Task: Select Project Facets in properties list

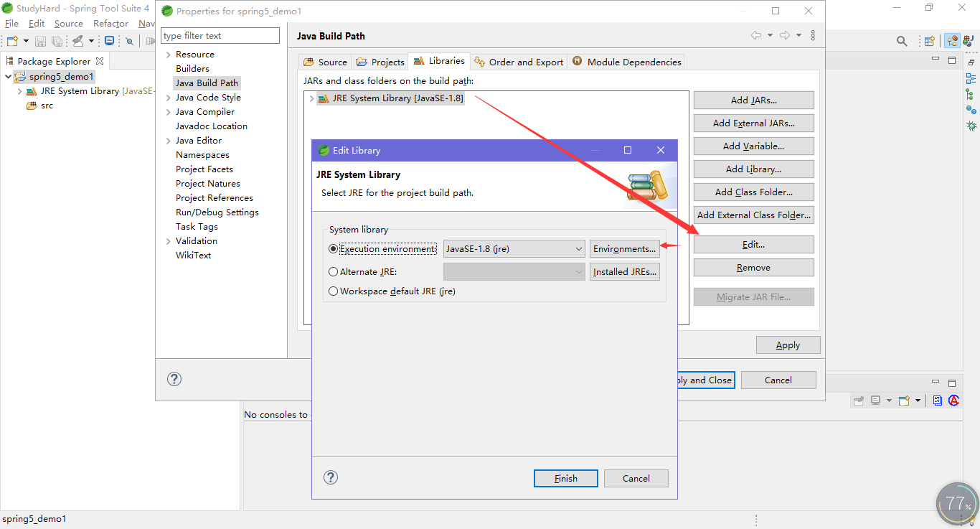Action: [x=204, y=169]
